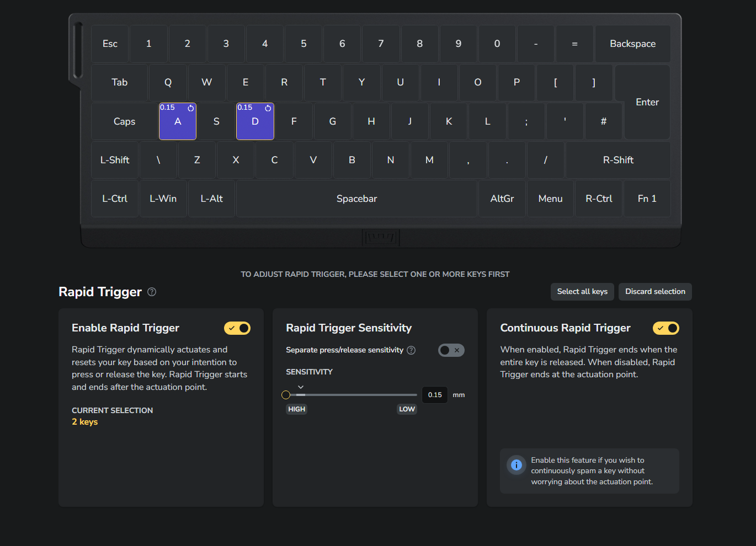Viewport: 756px width, 546px height.
Task: Pick the Fn 1 key
Action: point(647,199)
